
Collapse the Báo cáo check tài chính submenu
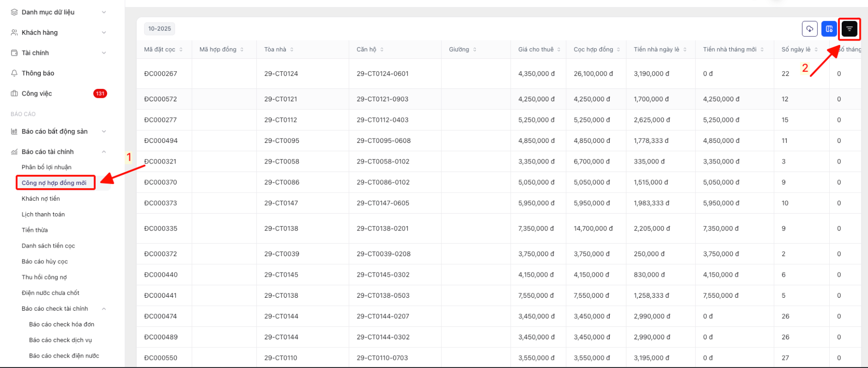104,309
